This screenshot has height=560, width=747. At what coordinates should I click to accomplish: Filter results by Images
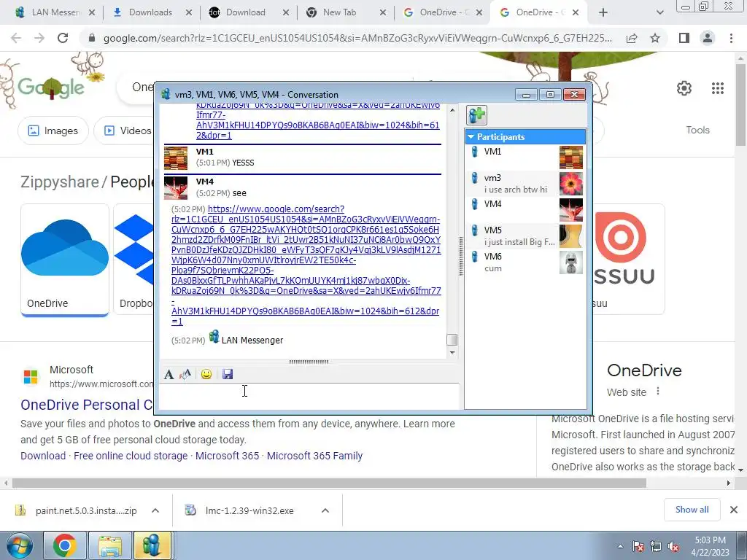[x=53, y=131]
